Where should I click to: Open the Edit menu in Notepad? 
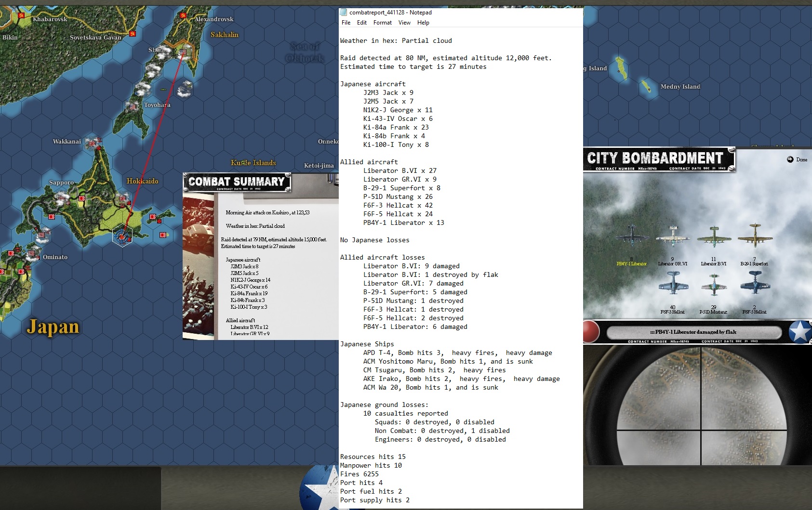tap(362, 23)
